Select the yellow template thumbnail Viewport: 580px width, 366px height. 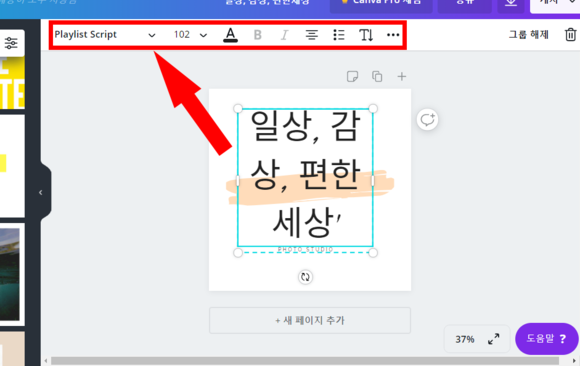(12, 83)
